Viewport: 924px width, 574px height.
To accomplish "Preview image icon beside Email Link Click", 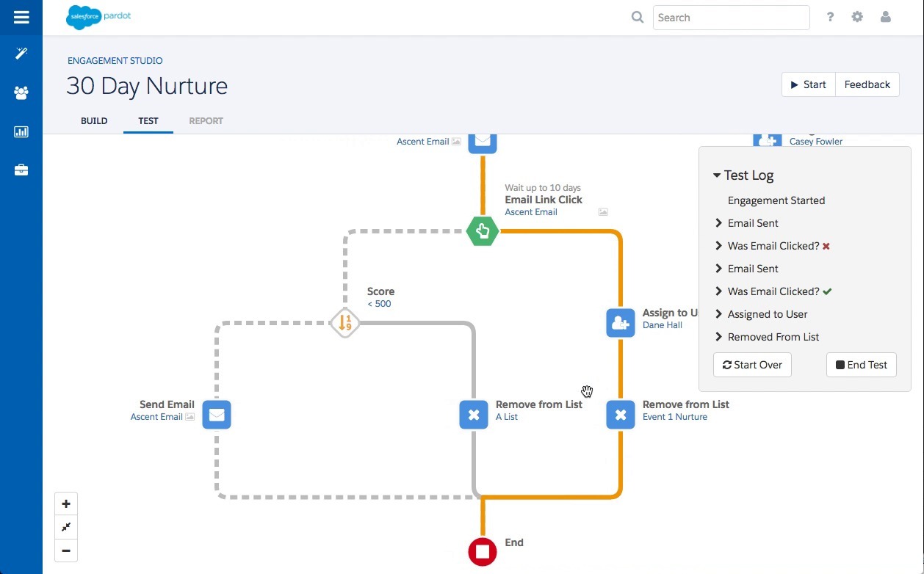I will pos(603,212).
